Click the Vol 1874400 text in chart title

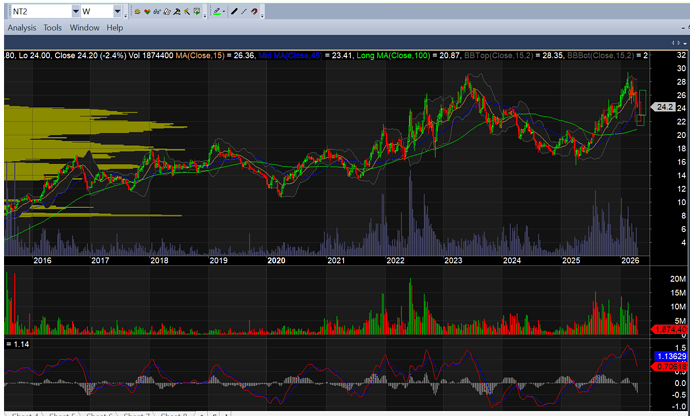[151, 55]
